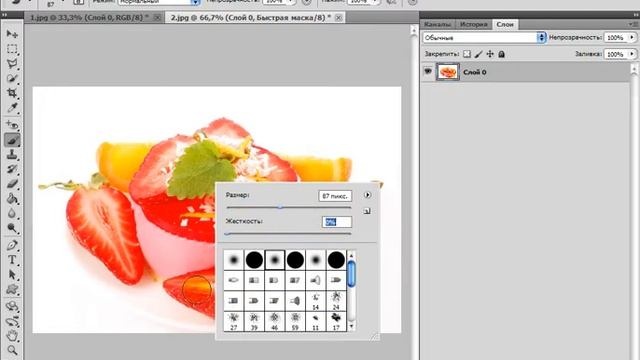This screenshot has width=640, height=360.
Task: Toggle lock position for layer
Action: [490, 54]
